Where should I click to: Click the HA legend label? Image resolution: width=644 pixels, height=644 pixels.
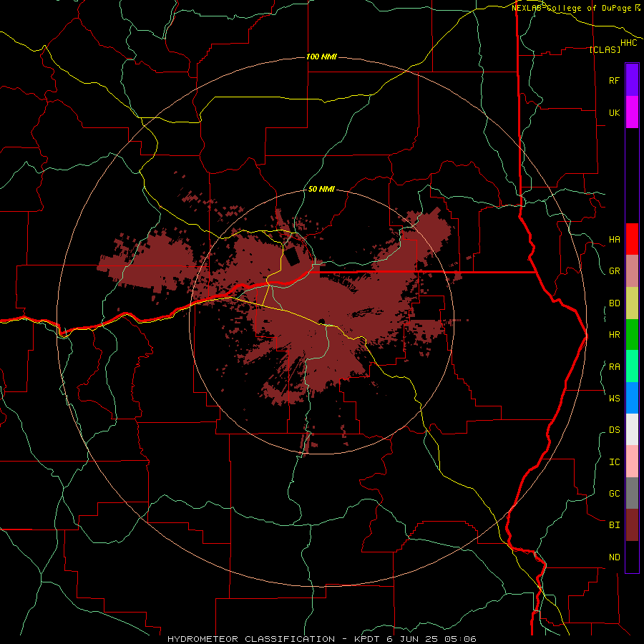tap(614, 240)
